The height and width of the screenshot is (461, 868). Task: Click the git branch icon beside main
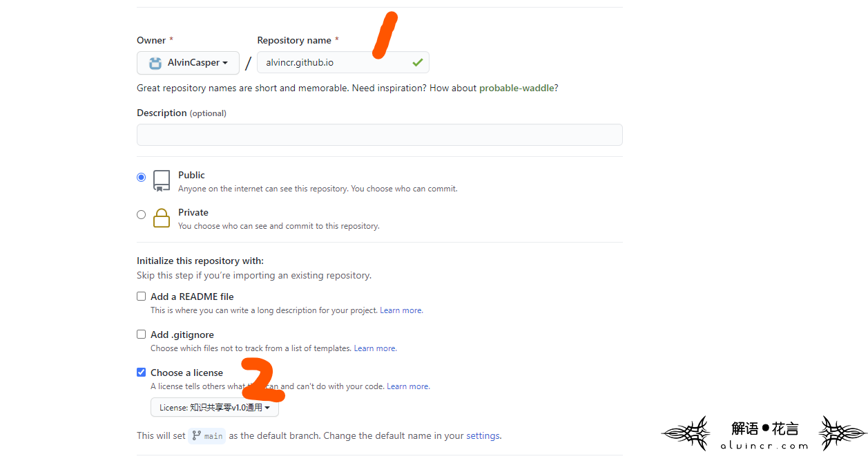click(197, 435)
